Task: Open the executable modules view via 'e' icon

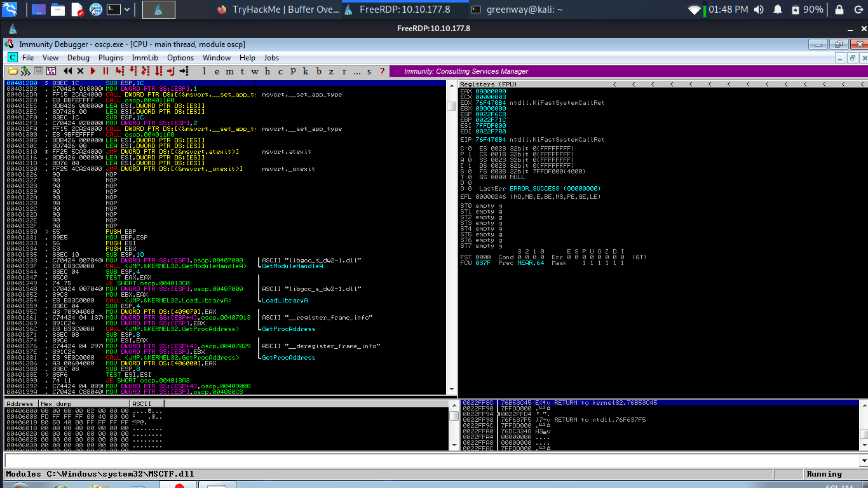Action: (x=218, y=72)
